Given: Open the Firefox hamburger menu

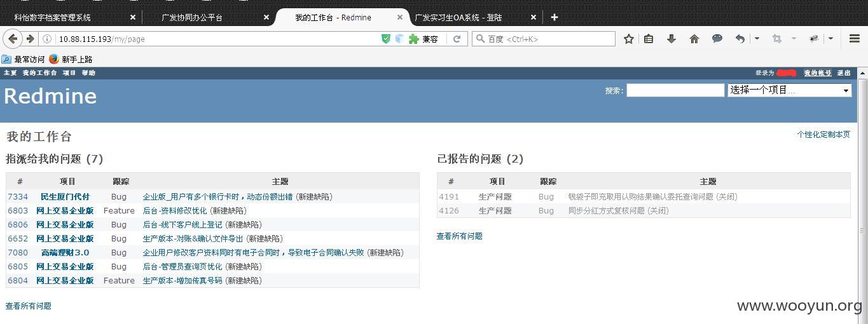Looking at the screenshot, I should tap(855, 39).
